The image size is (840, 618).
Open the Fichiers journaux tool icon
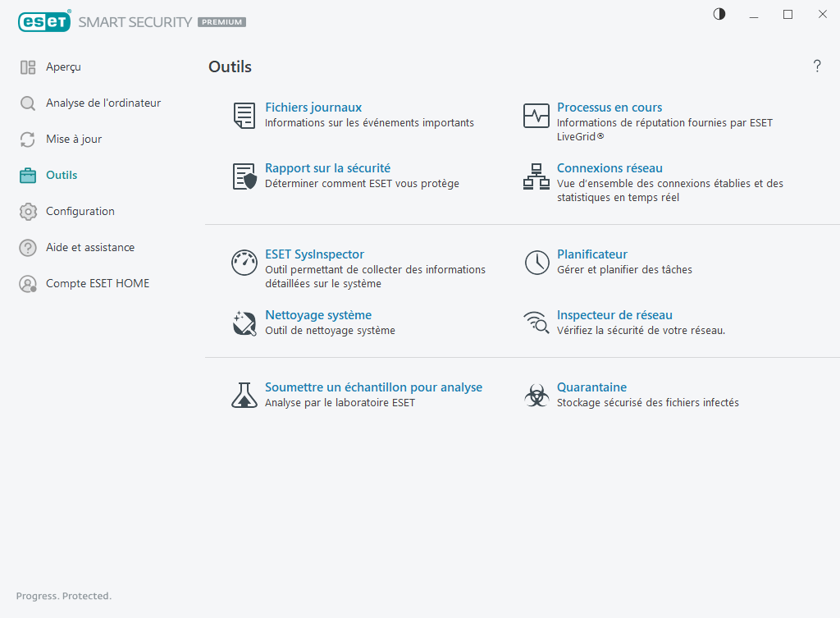coord(244,115)
